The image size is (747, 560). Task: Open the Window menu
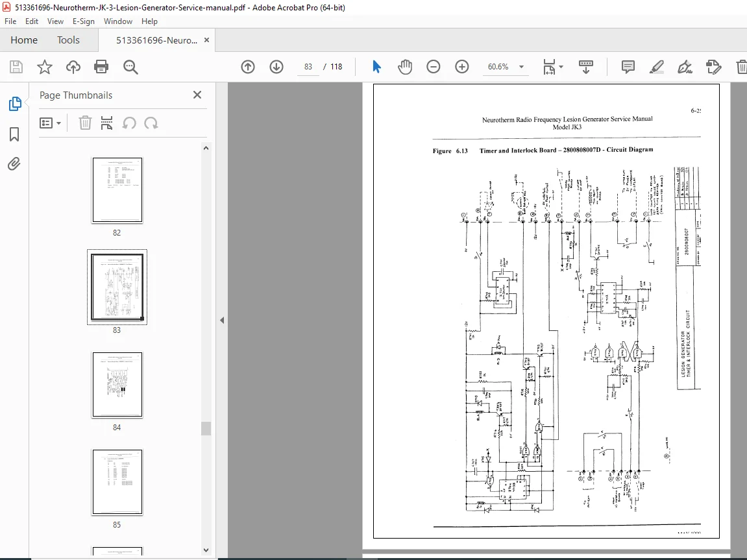pos(117,21)
